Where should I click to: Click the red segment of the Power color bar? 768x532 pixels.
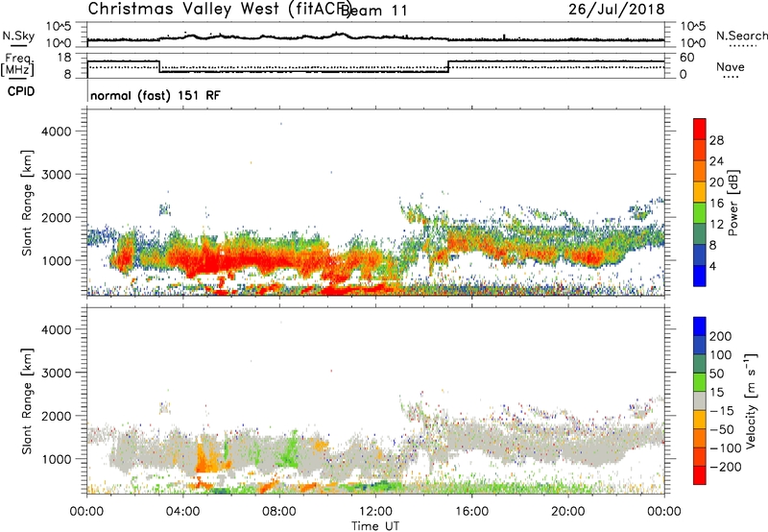point(700,130)
